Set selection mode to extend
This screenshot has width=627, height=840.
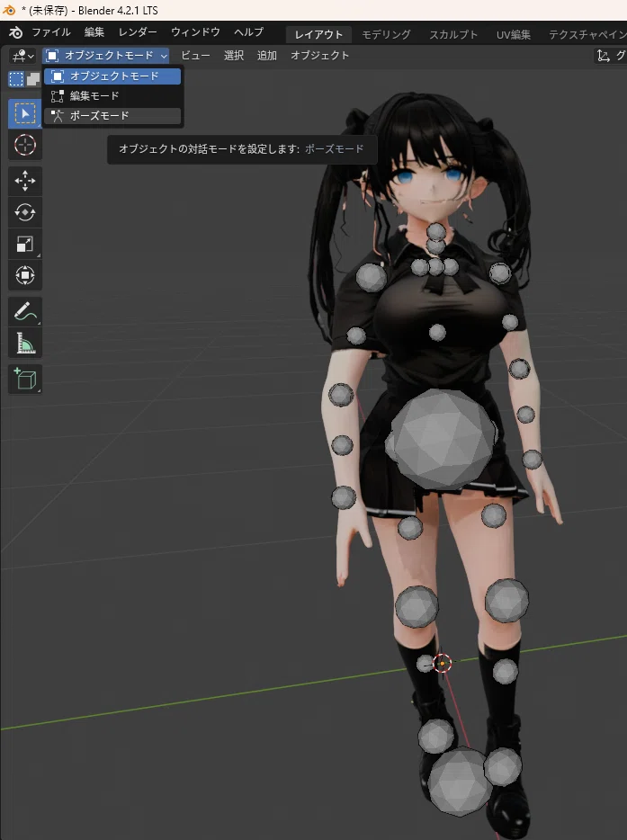(x=33, y=79)
